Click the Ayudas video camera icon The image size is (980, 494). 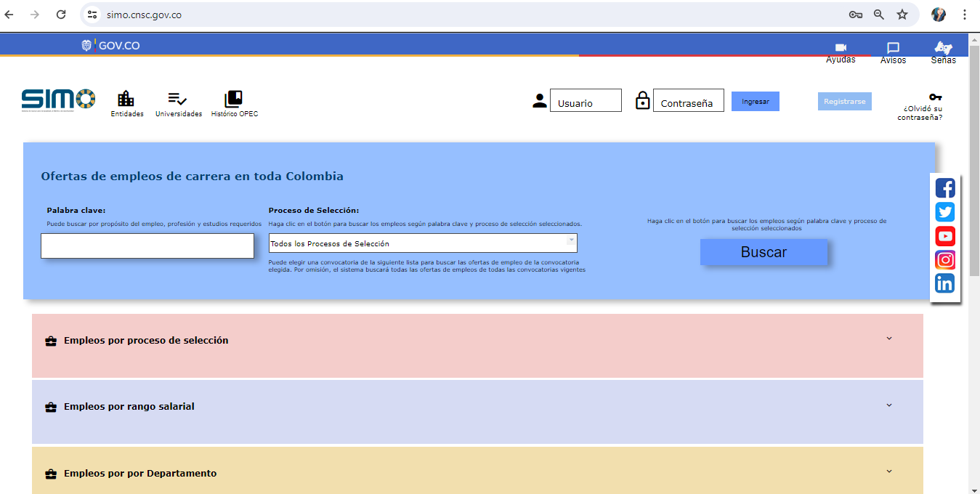point(841,48)
